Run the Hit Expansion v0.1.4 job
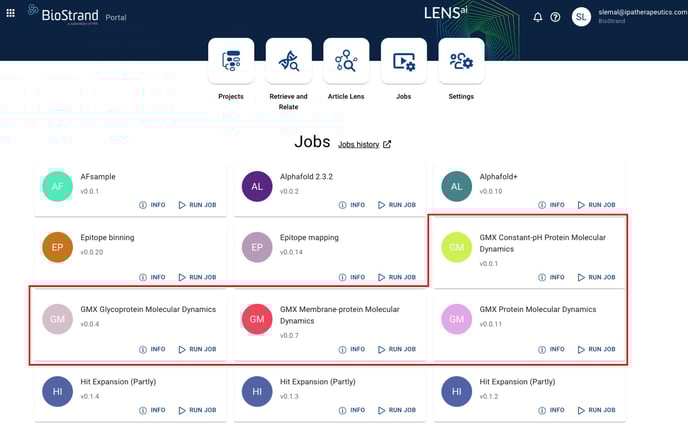This screenshot has width=688, height=428. pyautogui.click(x=197, y=410)
